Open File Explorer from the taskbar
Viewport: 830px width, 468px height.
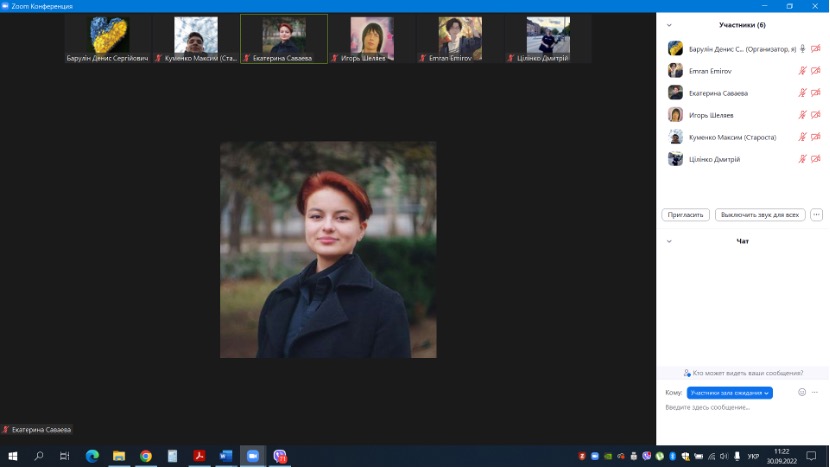click(x=119, y=456)
